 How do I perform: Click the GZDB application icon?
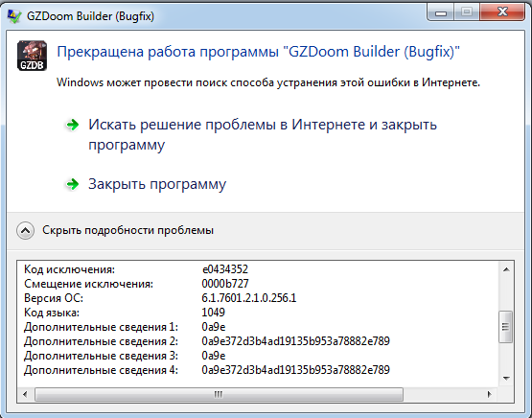tap(32, 56)
